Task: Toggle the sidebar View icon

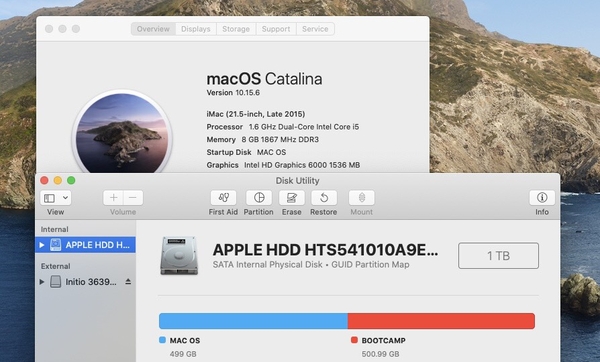Action: pos(50,198)
